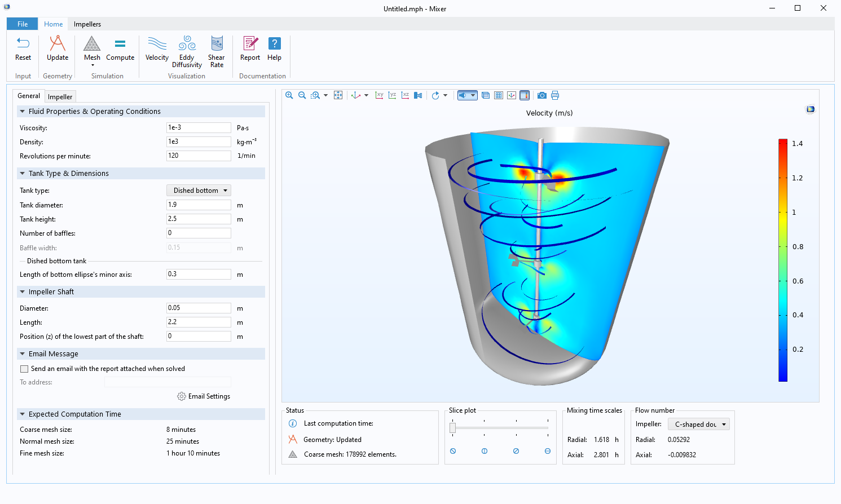The width and height of the screenshot is (841, 504).
Task: Open the Tank type dropdown
Action: tap(199, 191)
